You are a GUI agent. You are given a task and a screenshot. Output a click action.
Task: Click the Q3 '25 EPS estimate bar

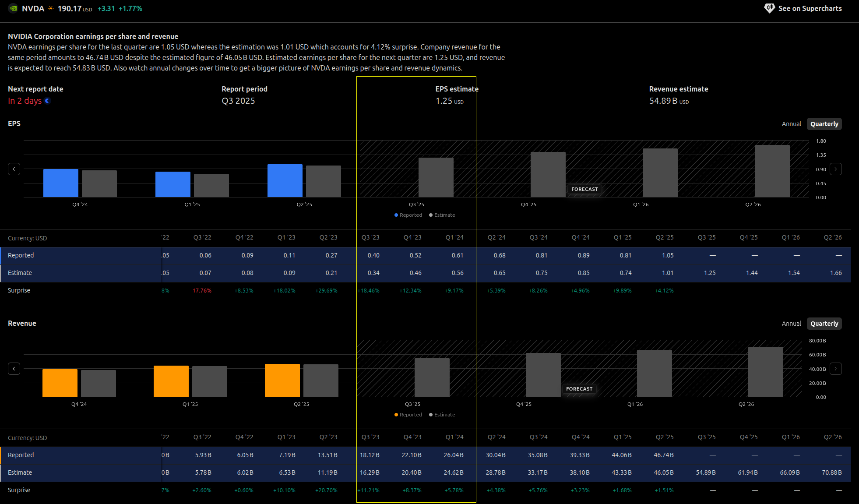(436, 177)
